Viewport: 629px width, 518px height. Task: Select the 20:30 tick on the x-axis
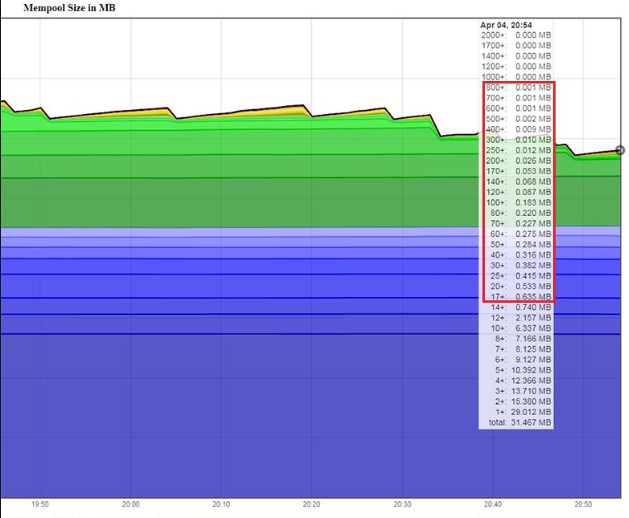pos(402,505)
